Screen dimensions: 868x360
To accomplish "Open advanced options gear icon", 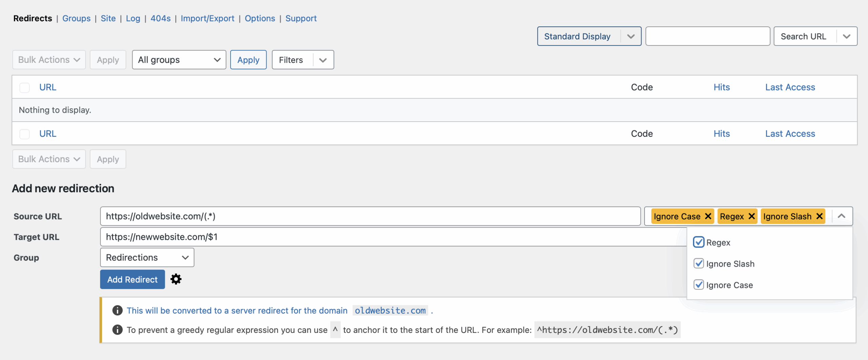I will (x=176, y=279).
